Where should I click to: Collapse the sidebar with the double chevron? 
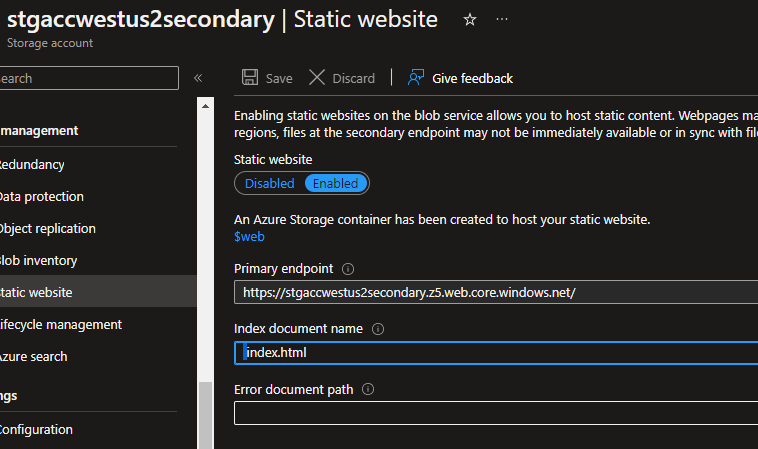198,78
